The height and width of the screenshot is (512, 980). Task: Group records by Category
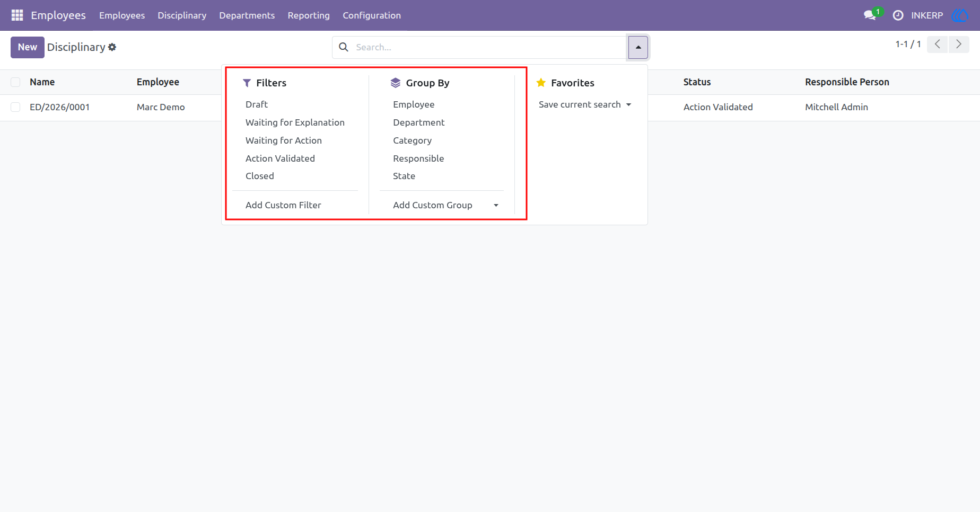tap(412, 140)
